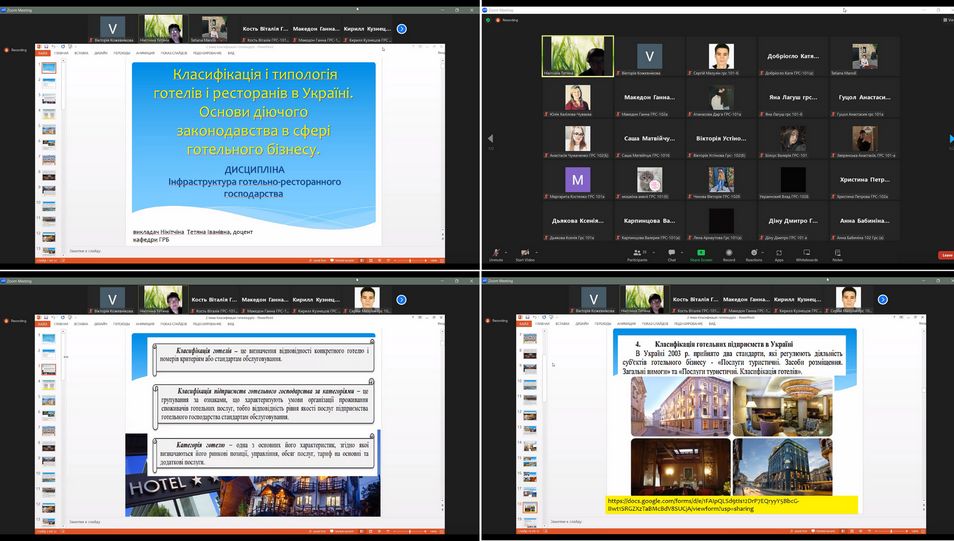Click 'Кость Віталія Г...' tile in title-slide window strip
The height and width of the screenshot is (541, 954).
[265, 30]
